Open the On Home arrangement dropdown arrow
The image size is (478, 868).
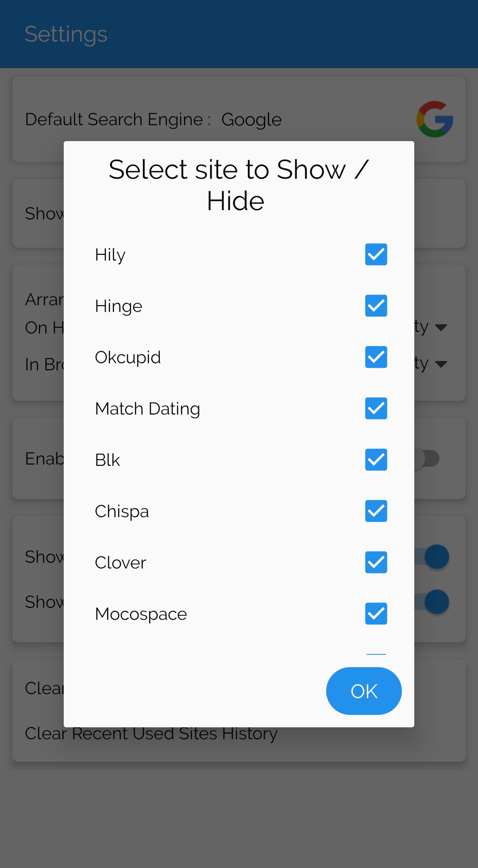[441, 327]
